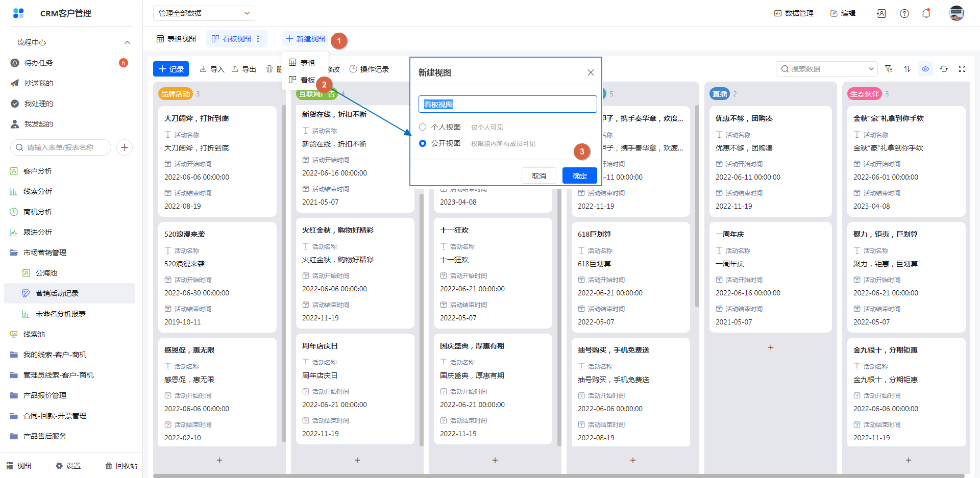Select the 公开视图 radio option
The height and width of the screenshot is (478, 980).
pos(423,143)
